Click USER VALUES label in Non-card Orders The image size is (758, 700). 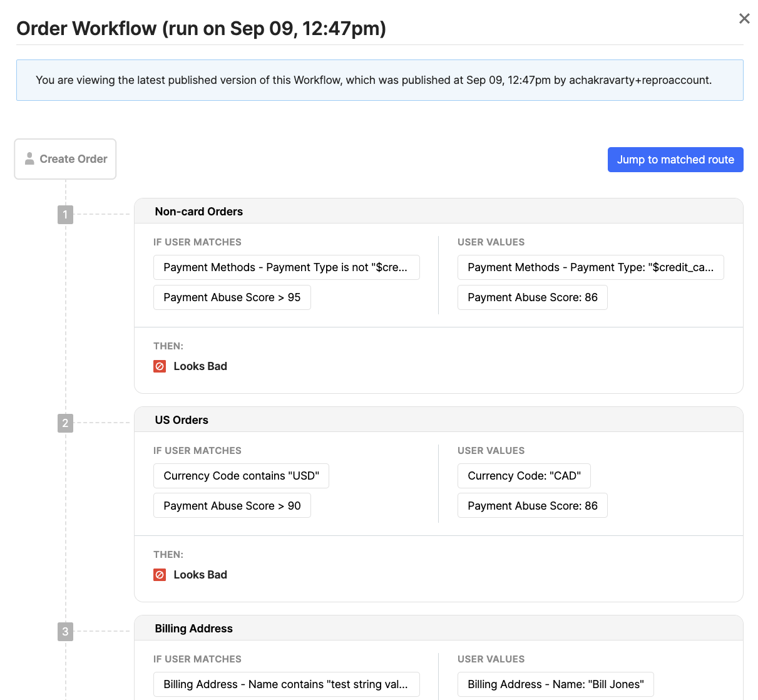pos(491,242)
